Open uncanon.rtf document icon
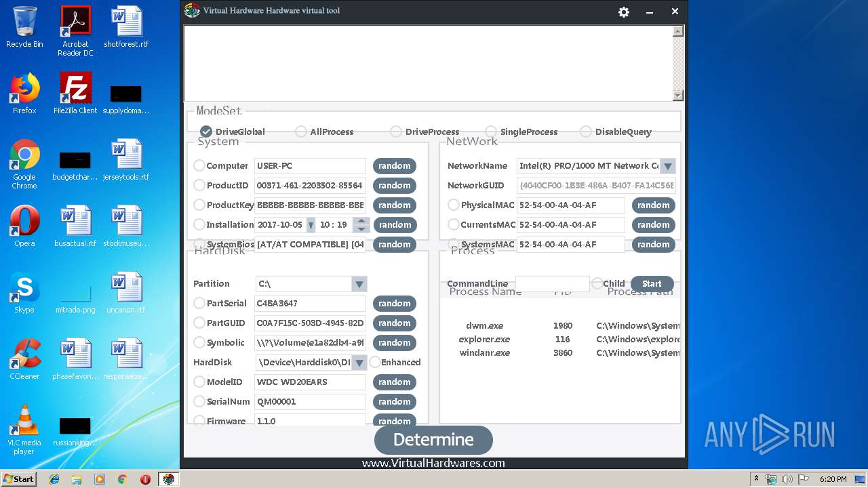The image size is (868, 488). (x=126, y=293)
